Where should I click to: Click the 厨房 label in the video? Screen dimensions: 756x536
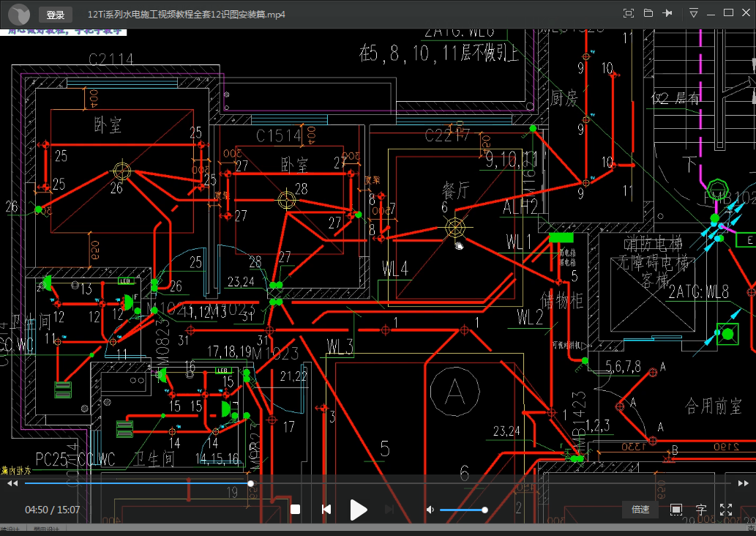coord(564,98)
